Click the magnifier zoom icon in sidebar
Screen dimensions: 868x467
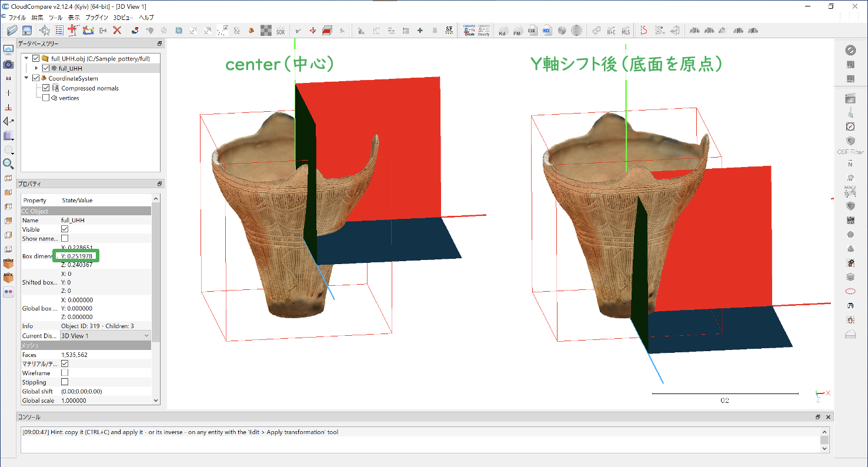click(x=8, y=164)
